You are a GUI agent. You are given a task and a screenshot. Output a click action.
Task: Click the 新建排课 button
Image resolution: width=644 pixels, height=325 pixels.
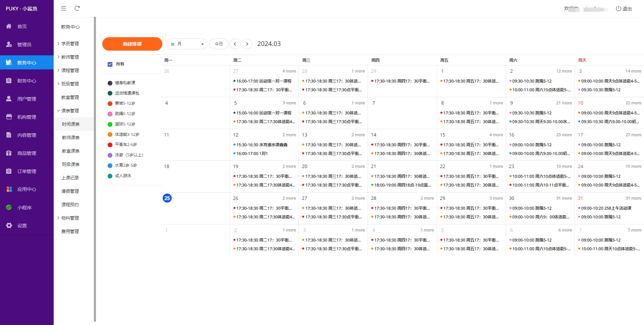[x=132, y=44]
